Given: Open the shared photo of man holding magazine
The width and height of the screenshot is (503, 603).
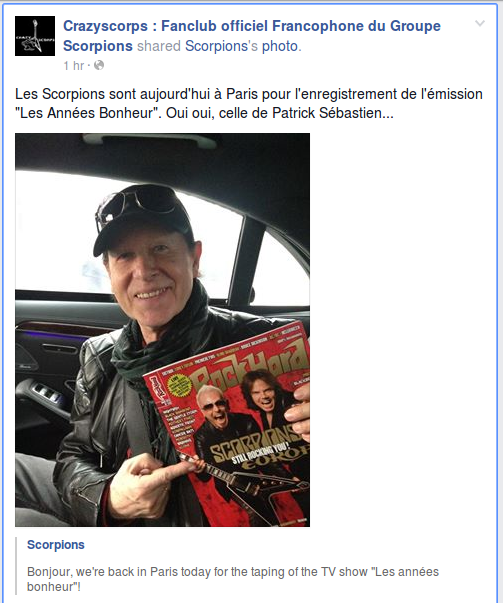Looking at the screenshot, I should (x=162, y=330).
